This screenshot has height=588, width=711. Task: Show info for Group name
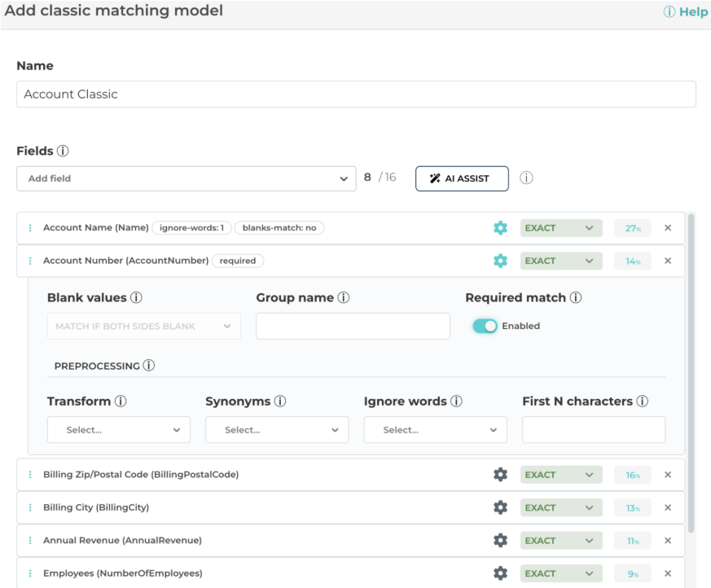tap(344, 297)
